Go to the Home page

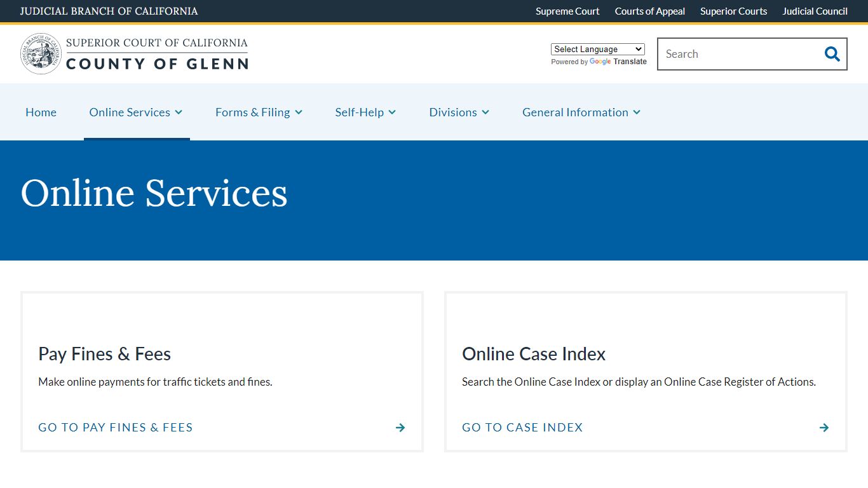[x=41, y=112]
